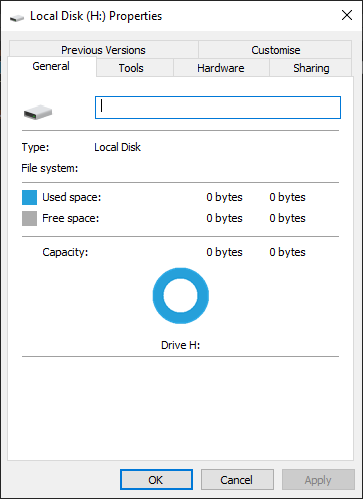This screenshot has width=363, height=499.
Task: Open the Customise tab
Action: pos(275,50)
